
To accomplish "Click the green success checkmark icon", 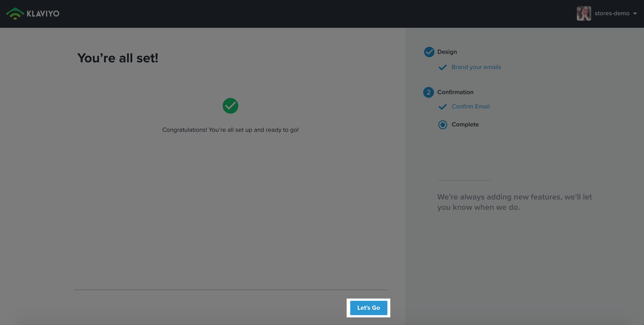I will [x=230, y=106].
